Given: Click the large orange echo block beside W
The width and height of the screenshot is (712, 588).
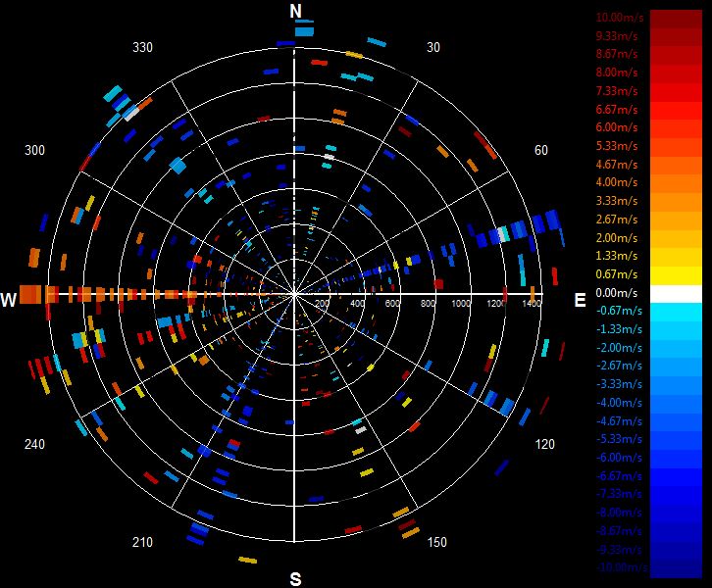Looking at the screenshot, I should [30, 294].
